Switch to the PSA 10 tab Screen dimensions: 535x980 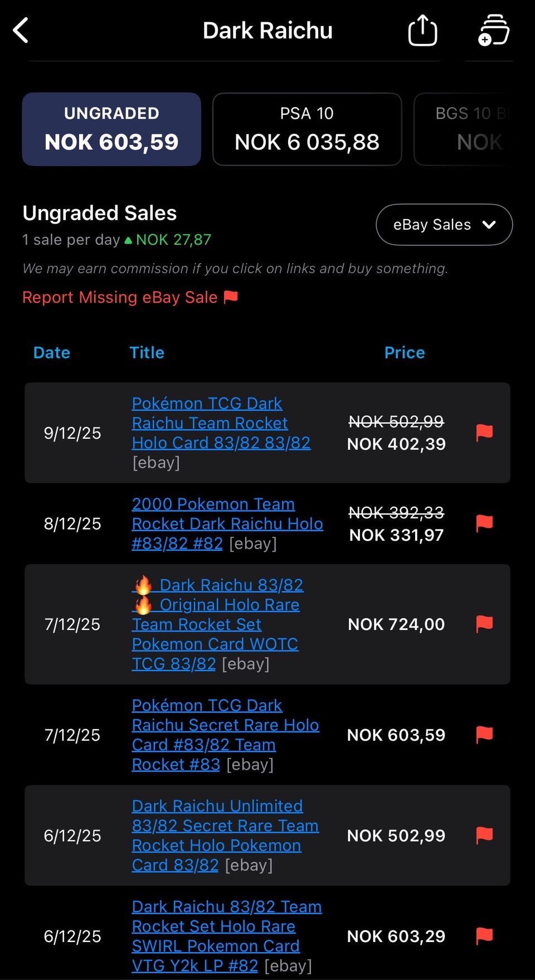pyautogui.click(x=307, y=129)
